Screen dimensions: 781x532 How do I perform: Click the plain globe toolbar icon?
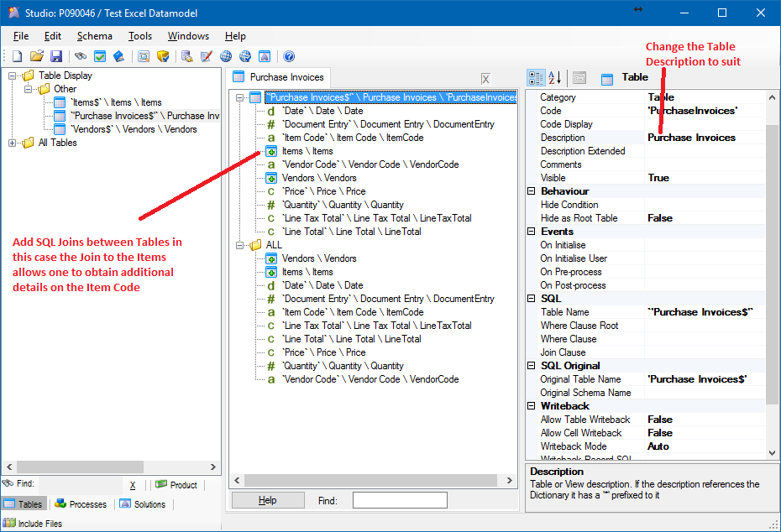tap(226, 56)
